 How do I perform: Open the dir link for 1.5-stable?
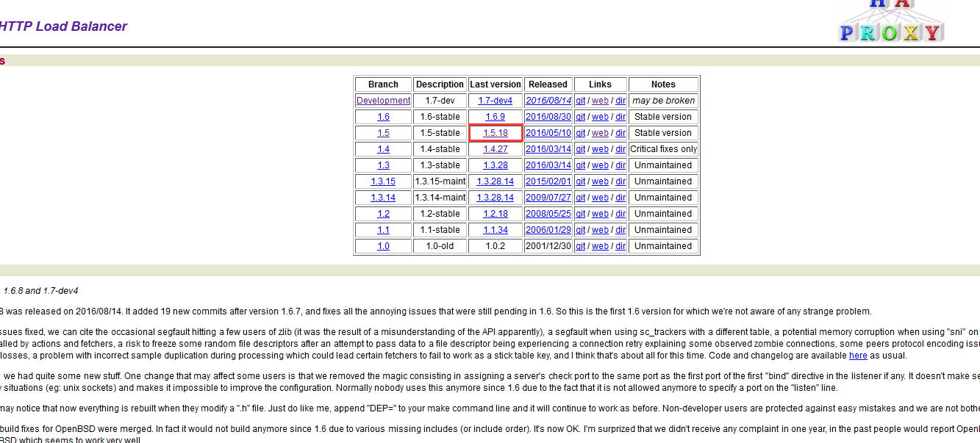pyautogui.click(x=620, y=133)
